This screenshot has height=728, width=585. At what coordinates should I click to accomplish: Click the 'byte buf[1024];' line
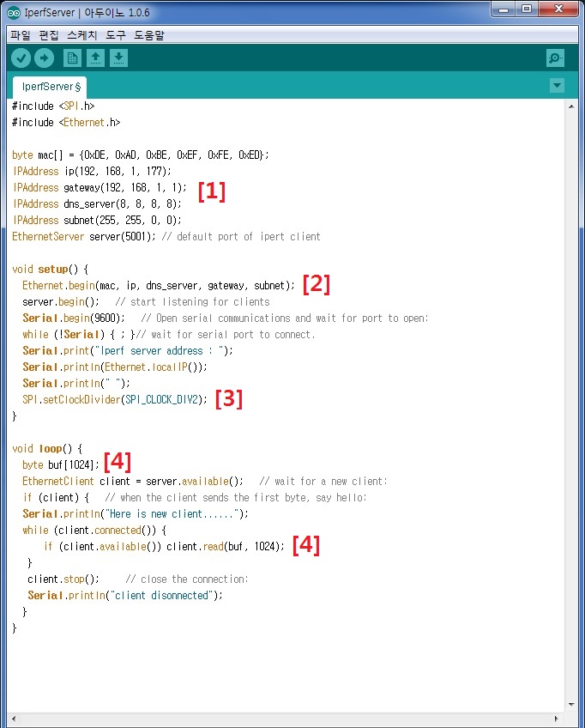click(x=60, y=464)
